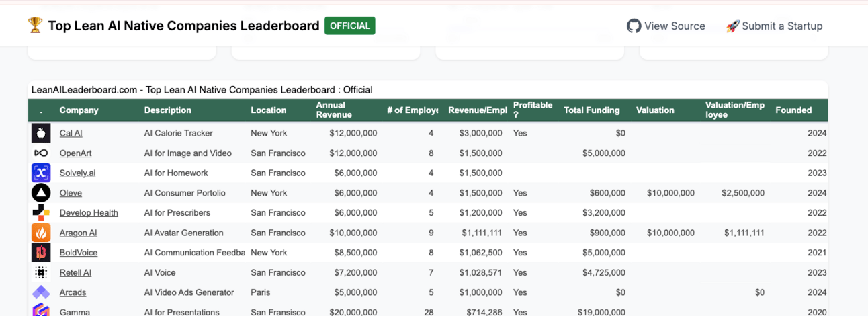This screenshot has width=868, height=316.
Task: Click the Total Funding column header
Action: pyautogui.click(x=591, y=110)
